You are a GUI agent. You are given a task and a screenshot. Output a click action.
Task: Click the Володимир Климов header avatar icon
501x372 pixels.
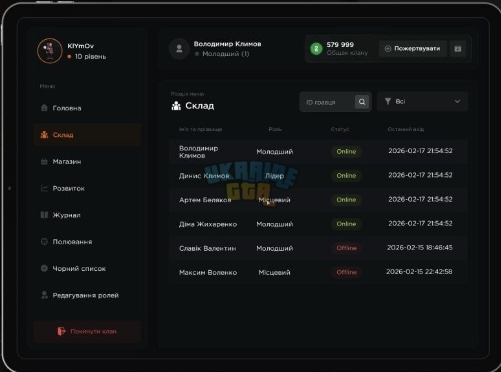point(179,49)
